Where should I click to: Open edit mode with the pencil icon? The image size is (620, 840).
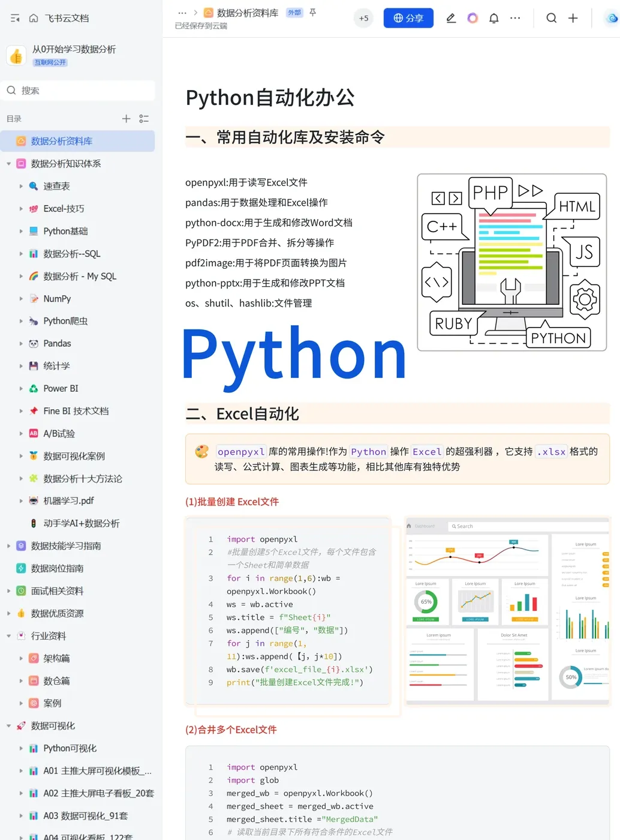[x=451, y=18]
